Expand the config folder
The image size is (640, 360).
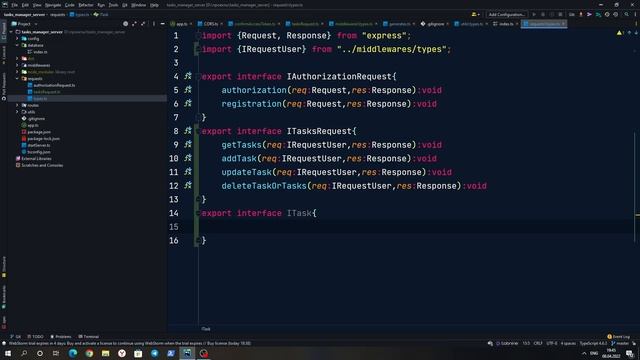pyautogui.click(x=17, y=39)
